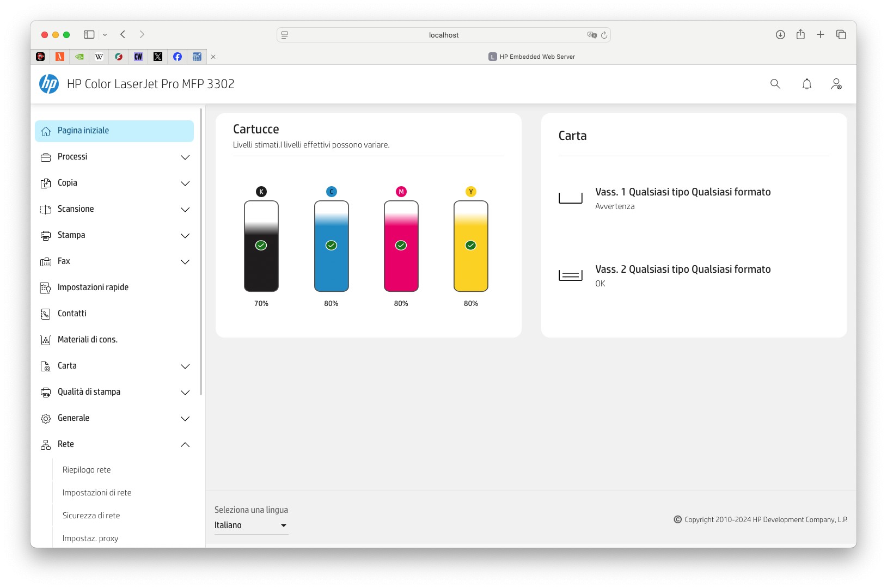Go back with the Safari back arrow
This screenshot has height=588, width=887.
coord(123,34)
